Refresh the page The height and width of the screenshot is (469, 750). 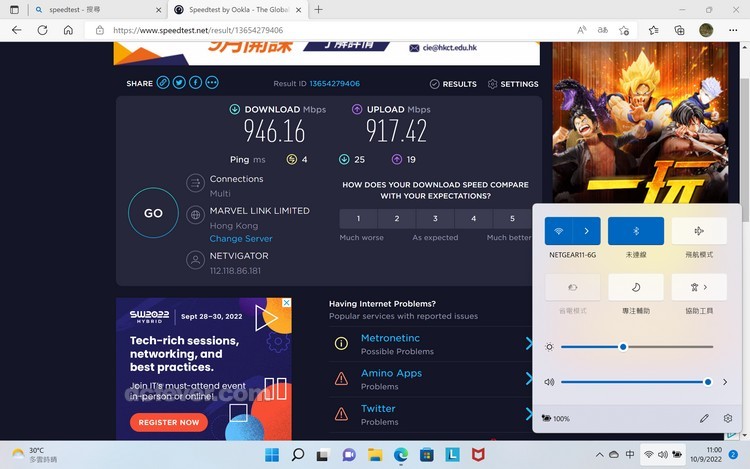point(43,30)
